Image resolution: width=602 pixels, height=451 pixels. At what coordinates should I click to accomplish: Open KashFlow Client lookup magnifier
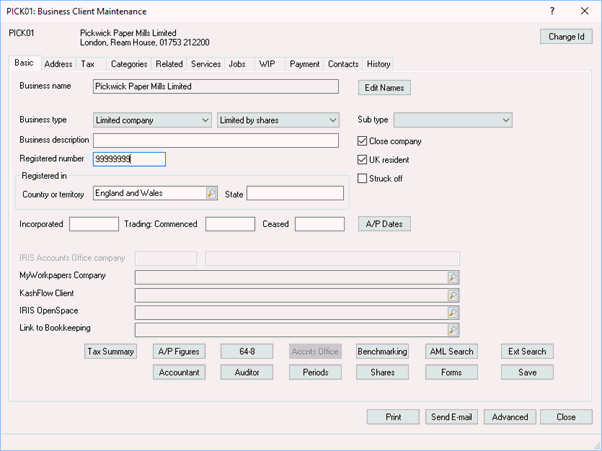click(x=453, y=295)
